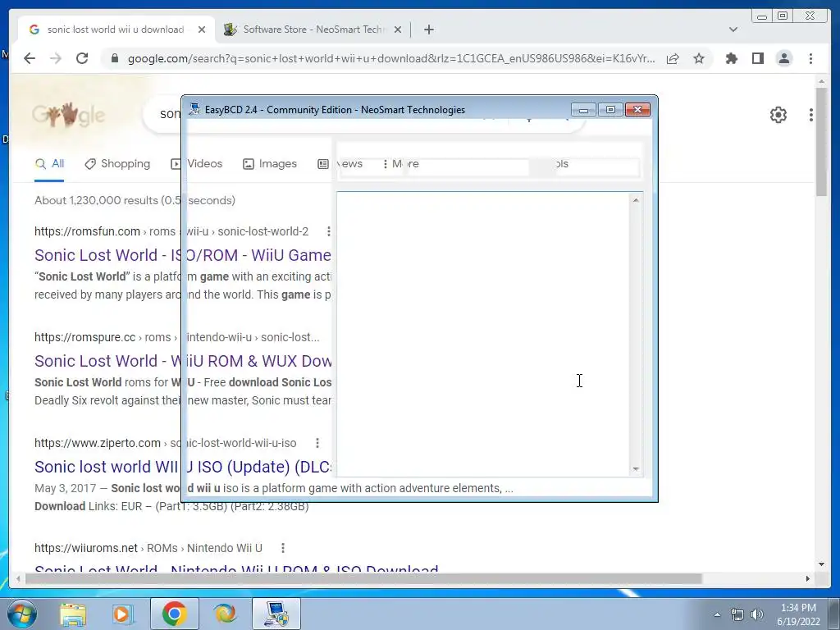840x630 pixels.
Task: Click EasyBCD text pane scroll up arrow
Action: tap(636, 200)
